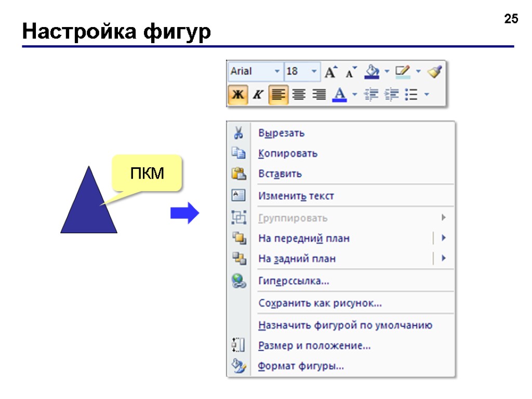The height and width of the screenshot is (399, 532).
Task: Toggle bold (Ж) formatting
Action: pos(237,95)
